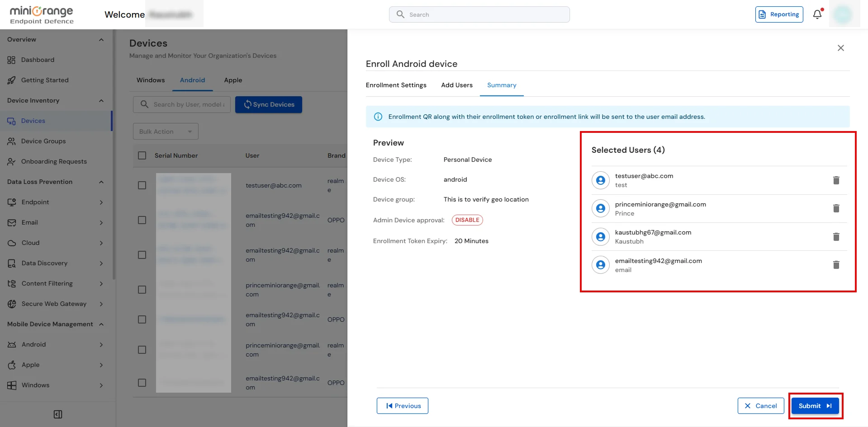The height and width of the screenshot is (427, 868).
Task: Expand the Cloud submenu
Action: 101,243
